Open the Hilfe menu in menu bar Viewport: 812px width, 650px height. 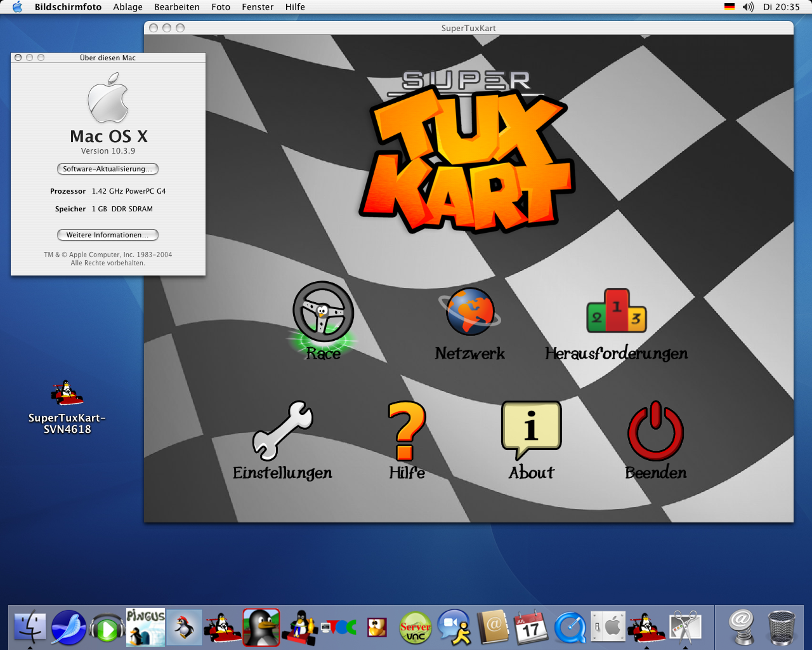(x=295, y=7)
